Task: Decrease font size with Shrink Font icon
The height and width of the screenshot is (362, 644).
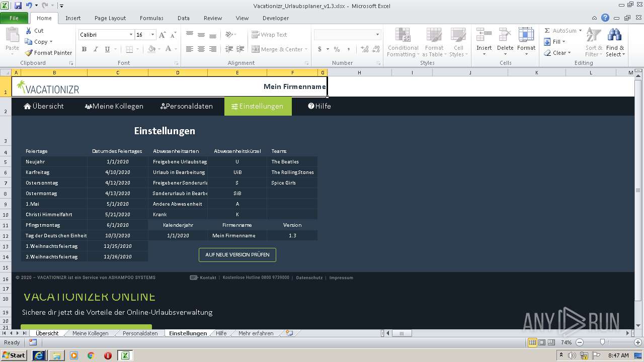Action: [173, 35]
